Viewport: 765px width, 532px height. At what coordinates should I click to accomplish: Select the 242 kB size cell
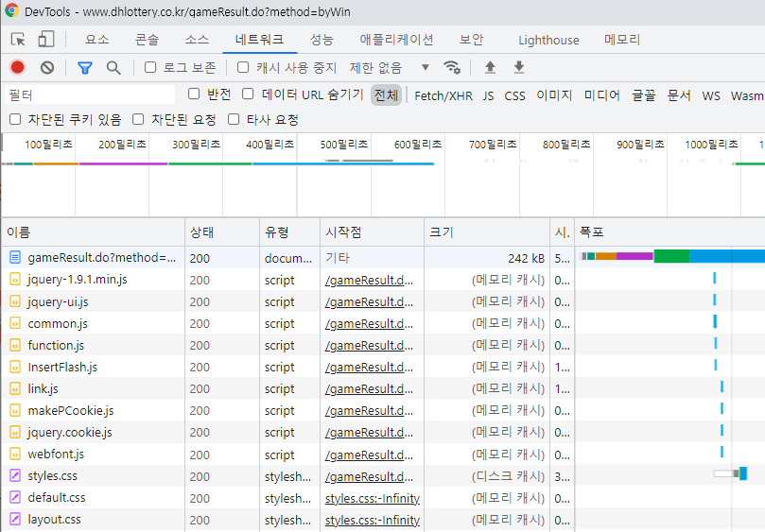coord(526,259)
